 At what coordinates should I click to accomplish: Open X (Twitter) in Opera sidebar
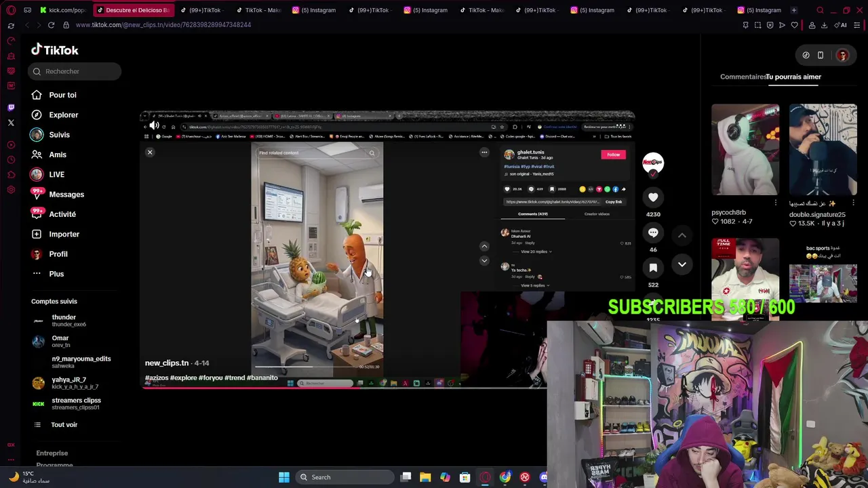[x=11, y=123]
